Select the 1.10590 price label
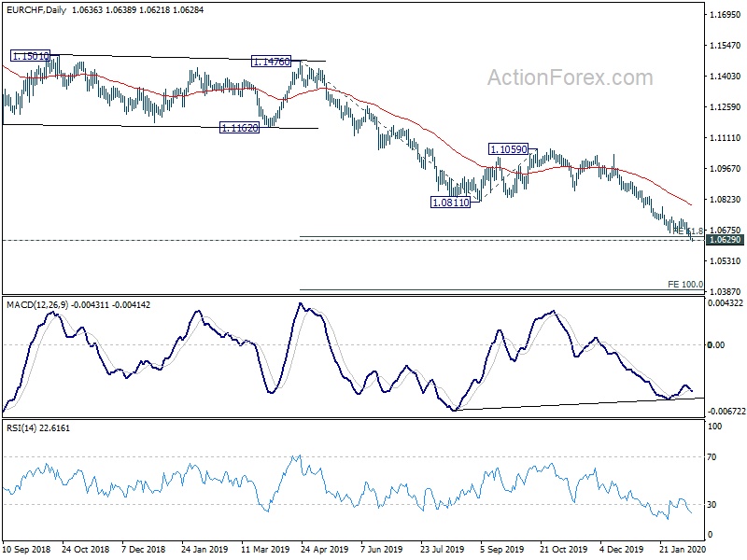 (x=509, y=149)
